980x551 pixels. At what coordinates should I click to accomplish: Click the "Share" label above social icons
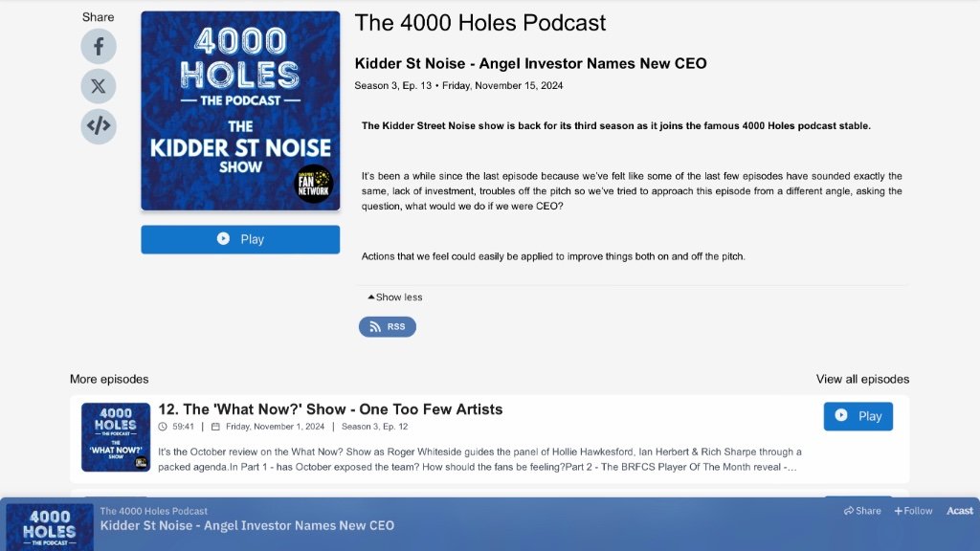click(99, 17)
